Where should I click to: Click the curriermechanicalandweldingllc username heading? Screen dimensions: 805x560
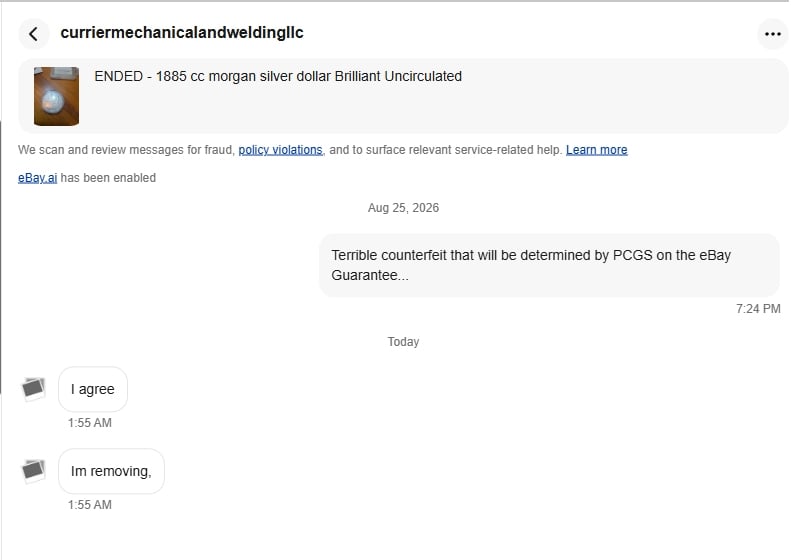coord(182,32)
